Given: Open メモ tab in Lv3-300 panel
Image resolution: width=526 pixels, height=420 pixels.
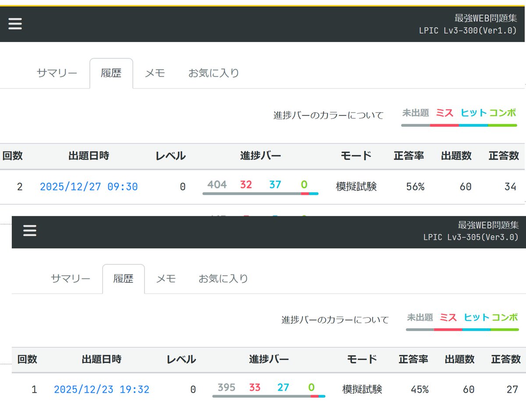Looking at the screenshot, I should [x=155, y=73].
